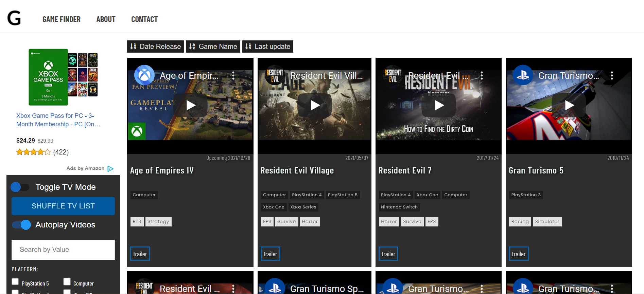Select the Racing genre tag
Viewport: 644px width, 294px height.
click(520, 222)
